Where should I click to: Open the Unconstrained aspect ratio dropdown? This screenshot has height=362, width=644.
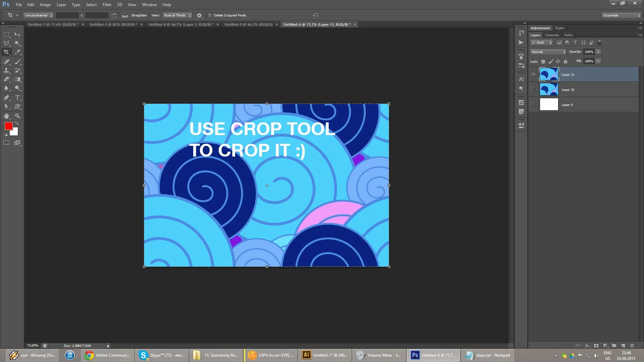pyautogui.click(x=39, y=15)
